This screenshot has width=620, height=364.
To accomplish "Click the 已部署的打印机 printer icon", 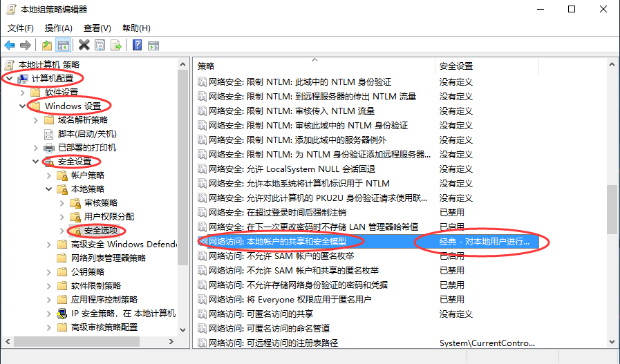I will (49, 148).
